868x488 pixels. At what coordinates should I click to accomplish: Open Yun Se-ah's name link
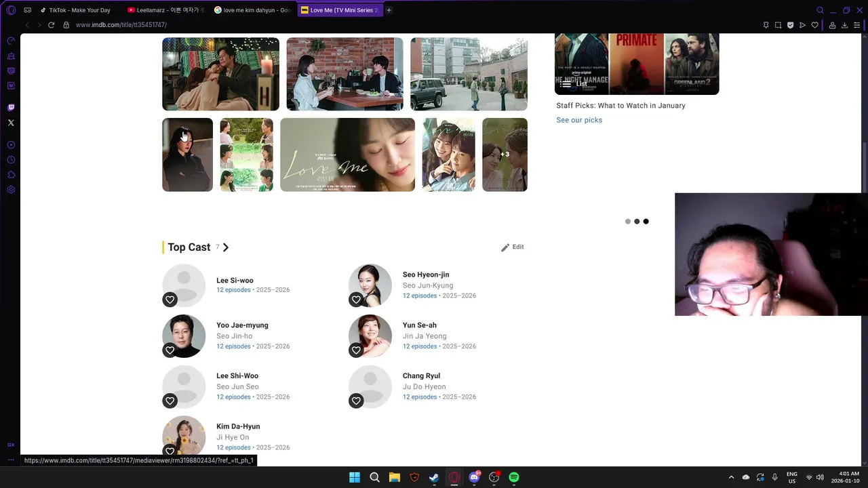coord(420,325)
